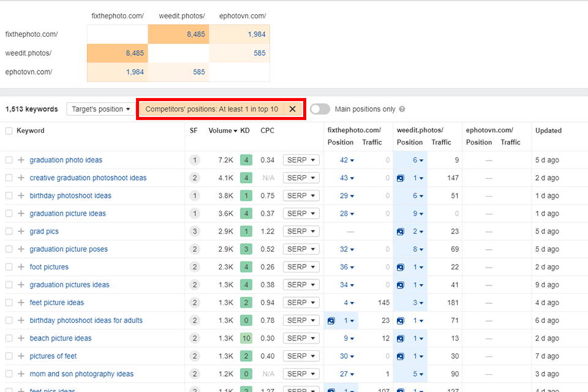This screenshot has width=588, height=392.
Task: Open SERP dropdown for birthday photoshoot ideas row
Action: click(301, 195)
